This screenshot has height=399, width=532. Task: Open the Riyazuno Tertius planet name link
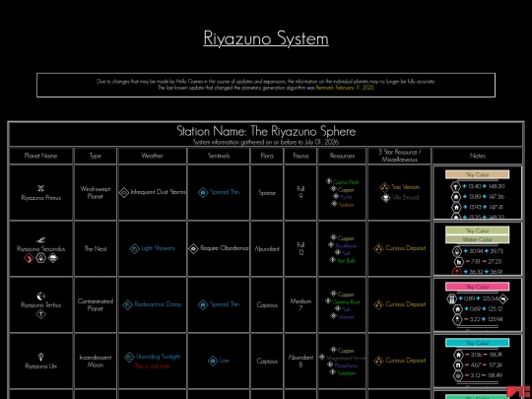coord(41,305)
